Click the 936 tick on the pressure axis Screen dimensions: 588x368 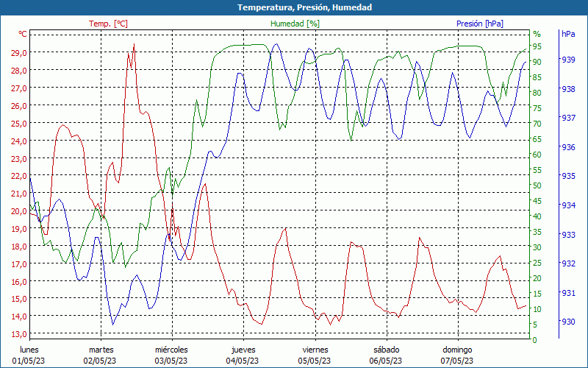pyautogui.click(x=568, y=147)
